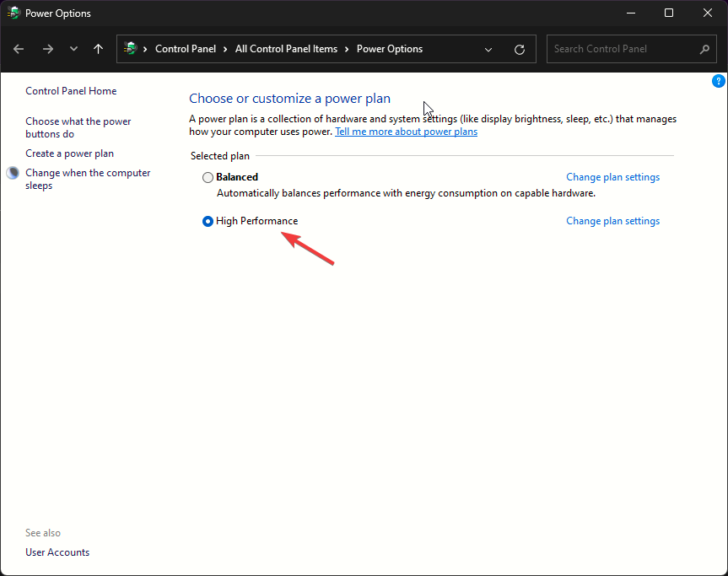
Task: Click the Forward navigation arrow
Action: tap(48, 49)
